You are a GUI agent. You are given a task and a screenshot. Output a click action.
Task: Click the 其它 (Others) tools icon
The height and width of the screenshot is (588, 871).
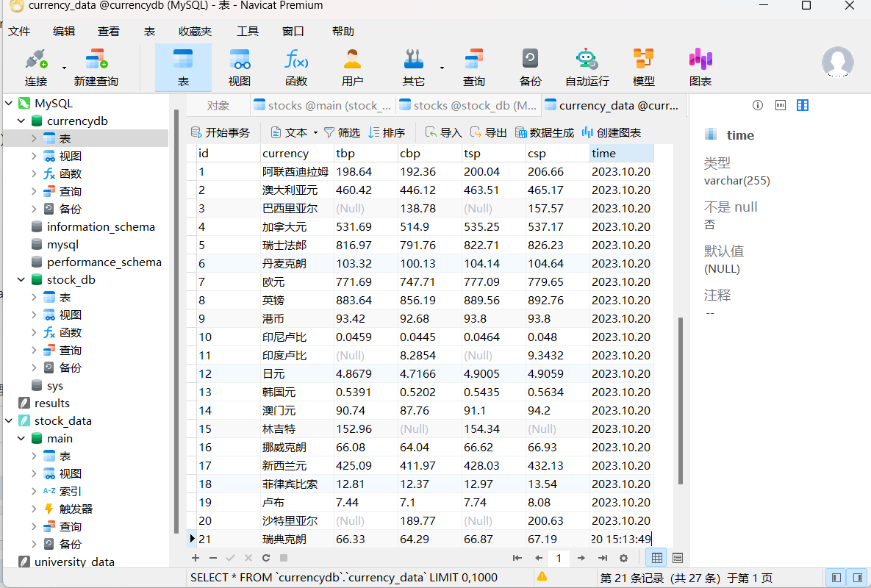(x=414, y=68)
